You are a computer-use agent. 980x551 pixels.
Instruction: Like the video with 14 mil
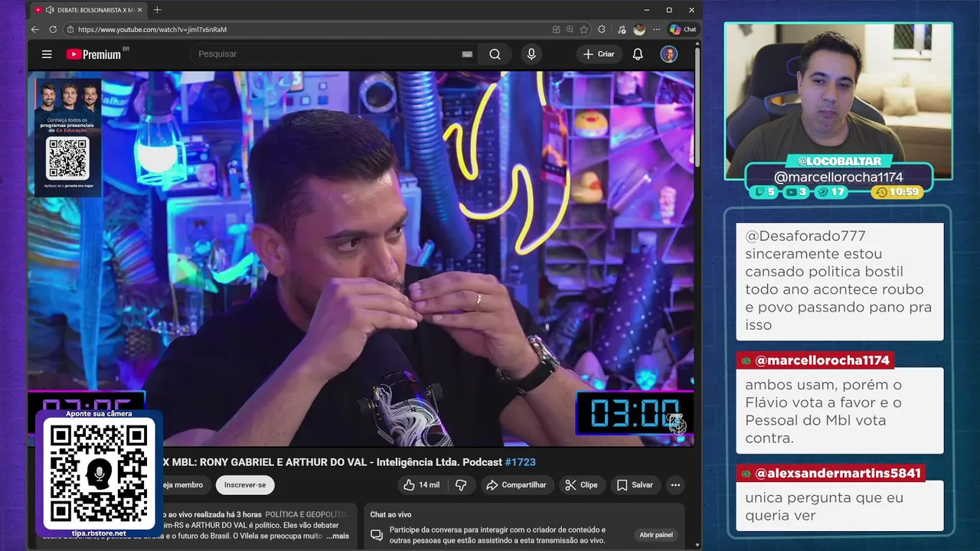(422, 485)
